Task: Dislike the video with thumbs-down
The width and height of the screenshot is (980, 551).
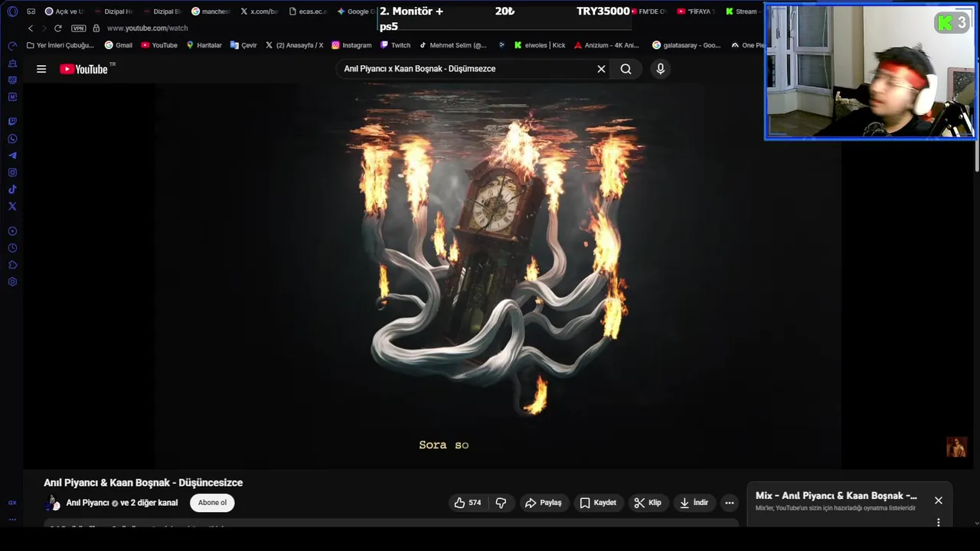Action: tap(501, 503)
